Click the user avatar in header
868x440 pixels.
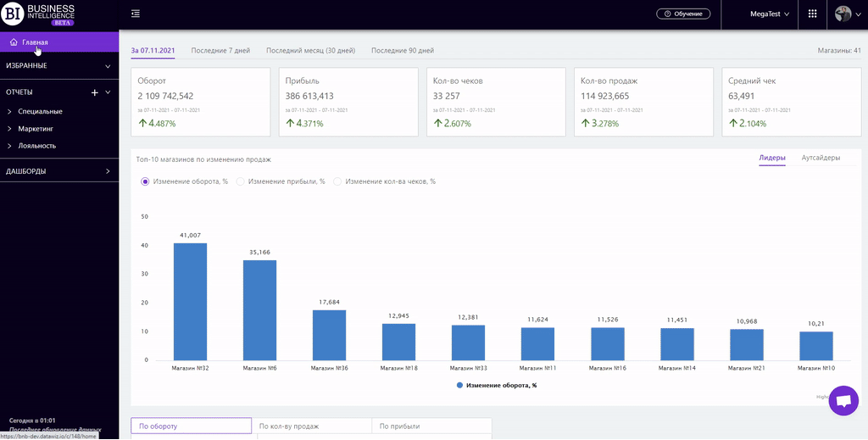tap(843, 14)
